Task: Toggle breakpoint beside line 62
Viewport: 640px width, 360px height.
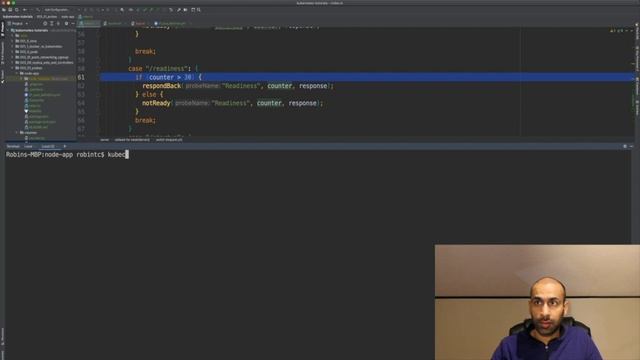Action: 91,86
